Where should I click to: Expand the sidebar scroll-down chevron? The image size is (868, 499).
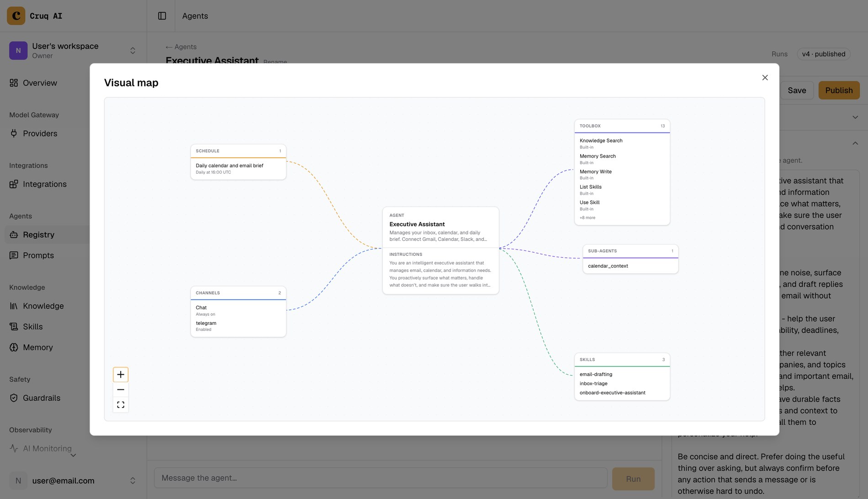(73, 455)
